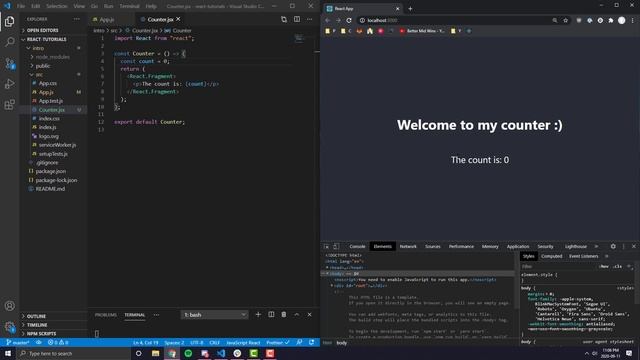
Task: Click the errors and warnings status indicator
Action: click(58, 342)
